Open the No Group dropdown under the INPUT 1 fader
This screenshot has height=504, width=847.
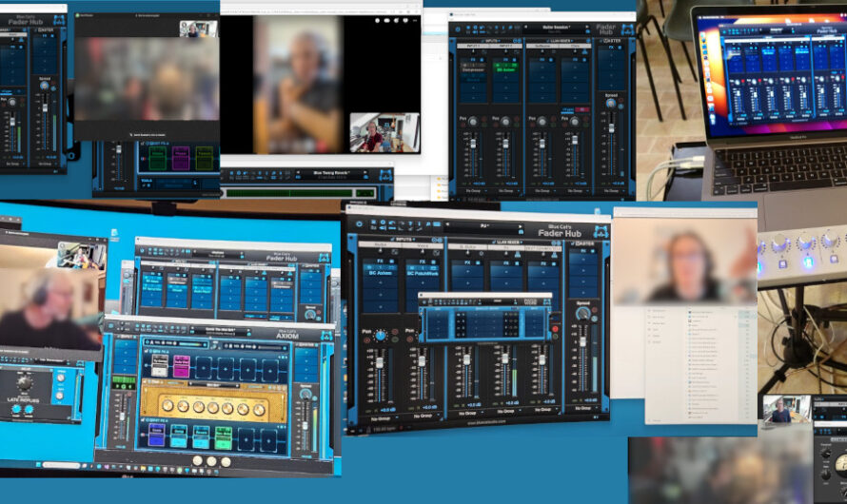tap(477, 190)
